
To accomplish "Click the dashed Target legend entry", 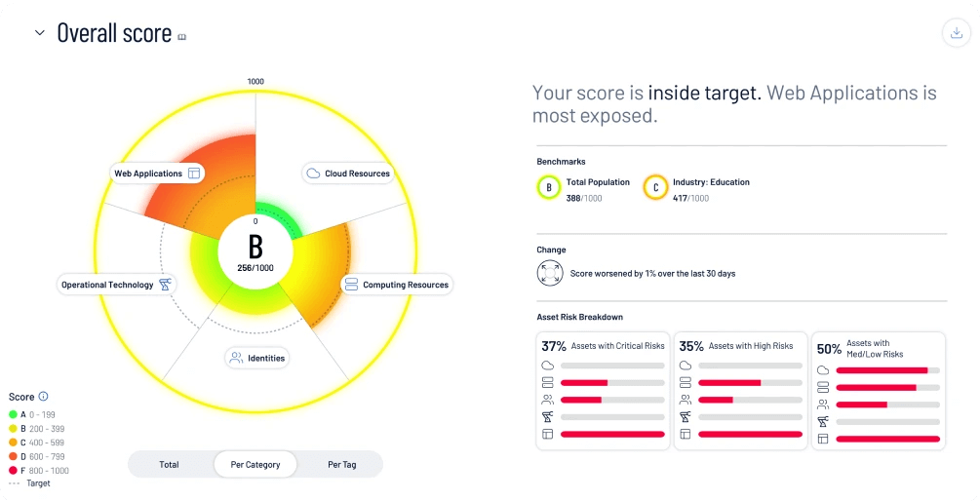I will (x=29, y=482).
